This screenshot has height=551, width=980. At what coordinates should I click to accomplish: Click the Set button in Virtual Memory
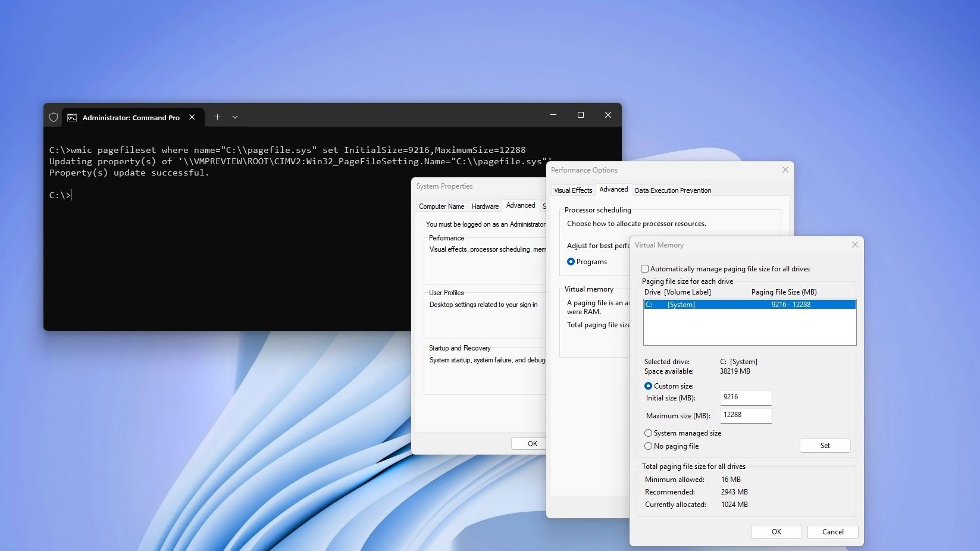825,445
